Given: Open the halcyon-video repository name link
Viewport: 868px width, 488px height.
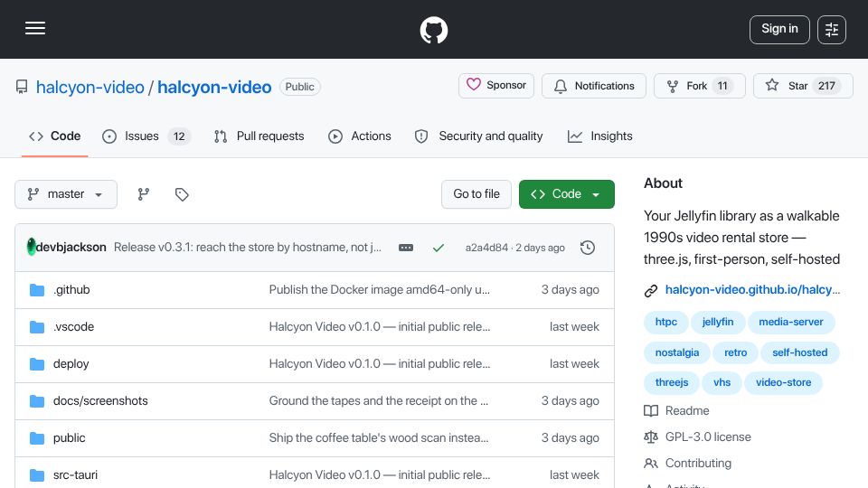Looking at the screenshot, I should coord(214,87).
